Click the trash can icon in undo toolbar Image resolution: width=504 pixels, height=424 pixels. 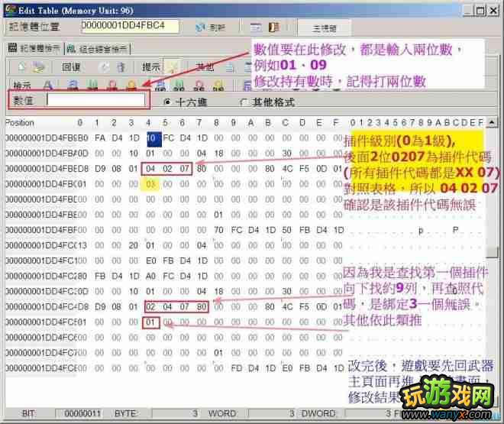(x=119, y=66)
